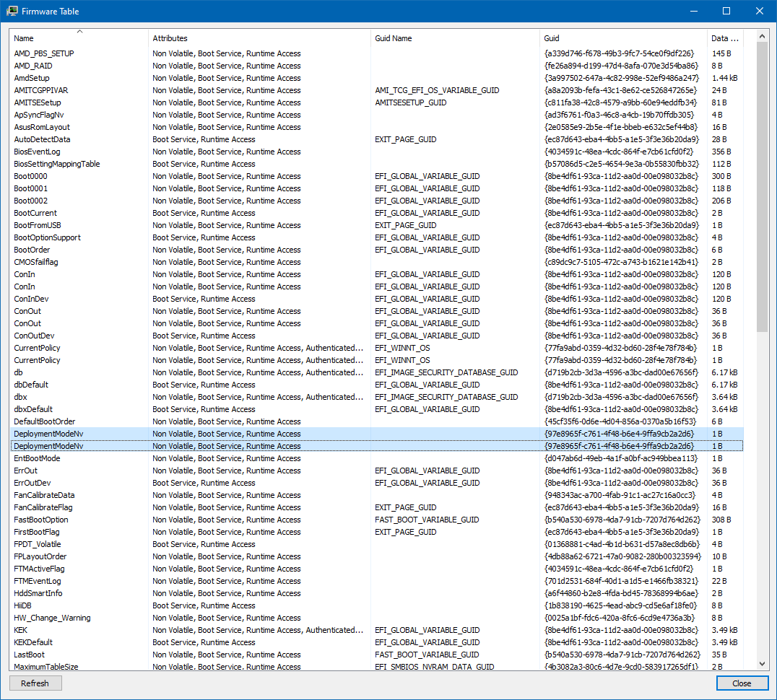Sort by the Guid Name column header
The height and width of the screenshot is (700, 777).
pos(455,38)
